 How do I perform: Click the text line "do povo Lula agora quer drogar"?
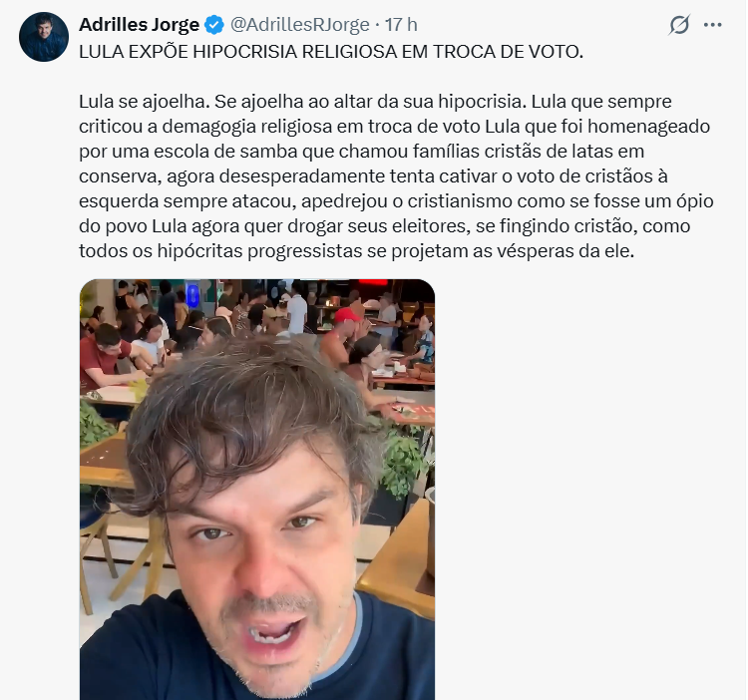[385, 226]
